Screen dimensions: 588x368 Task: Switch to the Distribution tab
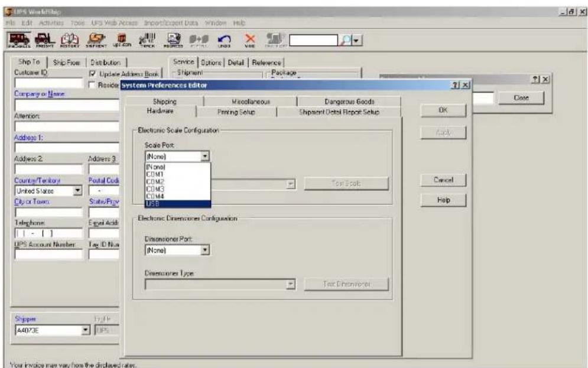[106, 63]
